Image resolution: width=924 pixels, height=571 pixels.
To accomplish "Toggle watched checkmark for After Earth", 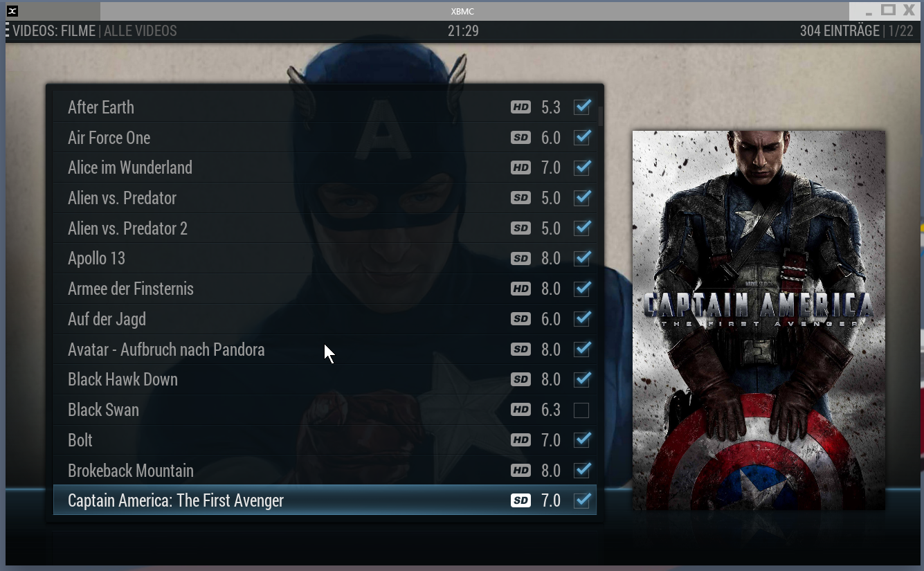I will 582,107.
